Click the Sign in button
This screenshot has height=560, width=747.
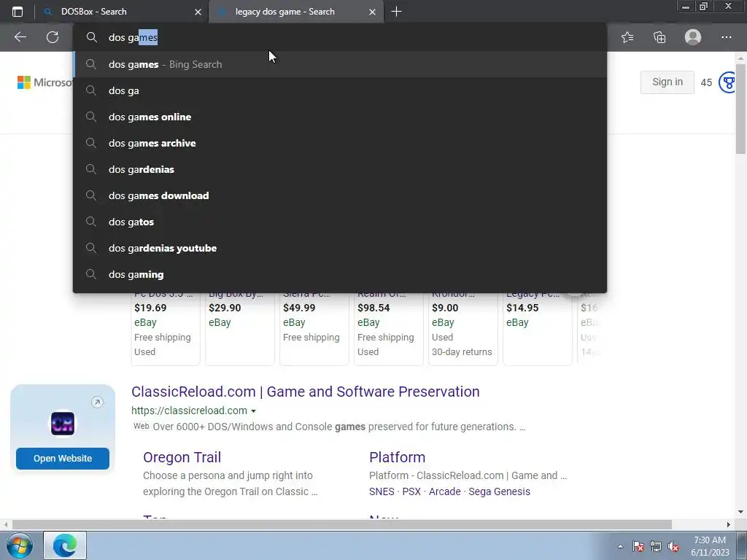(667, 82)
